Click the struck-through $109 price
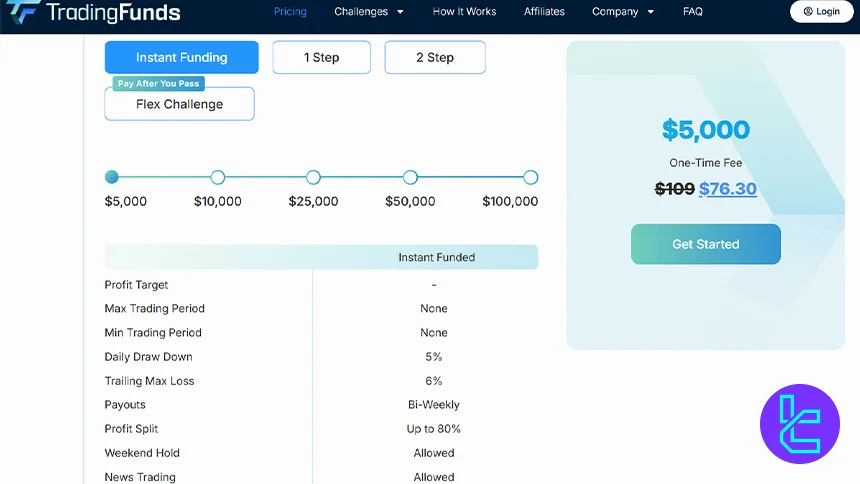Image resolution: width=860 pixels, height=484 pixels. 675,189
